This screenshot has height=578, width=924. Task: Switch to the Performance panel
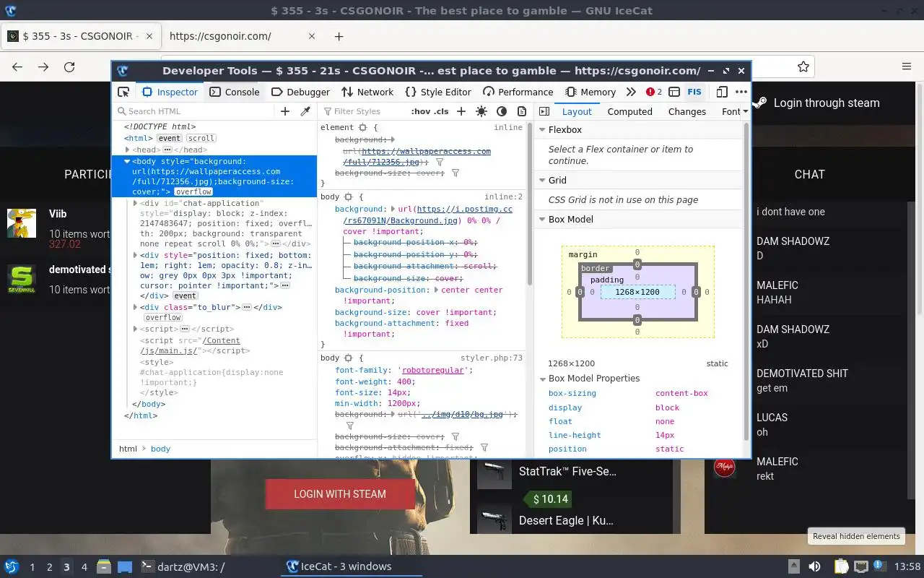518,92
